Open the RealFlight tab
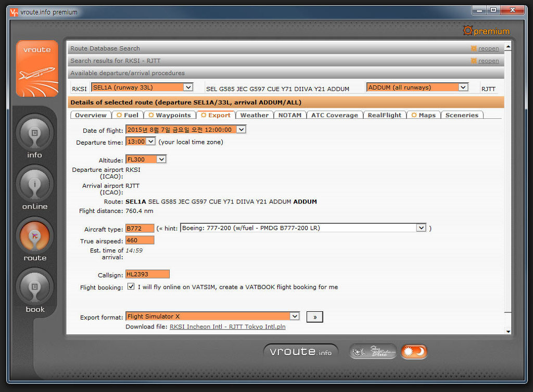The image size is (533, 392). coord(385,115)
